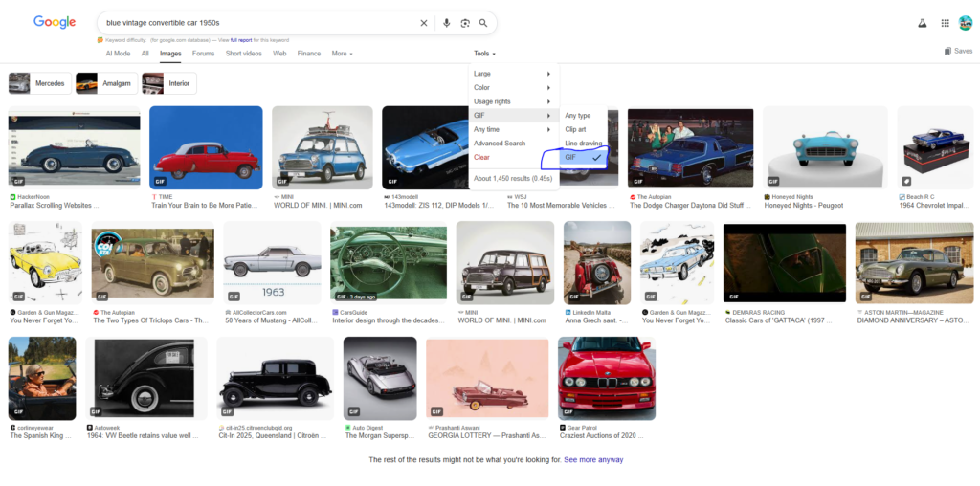Open Georgia Lottery pink car thumbnail

(487, 379)
